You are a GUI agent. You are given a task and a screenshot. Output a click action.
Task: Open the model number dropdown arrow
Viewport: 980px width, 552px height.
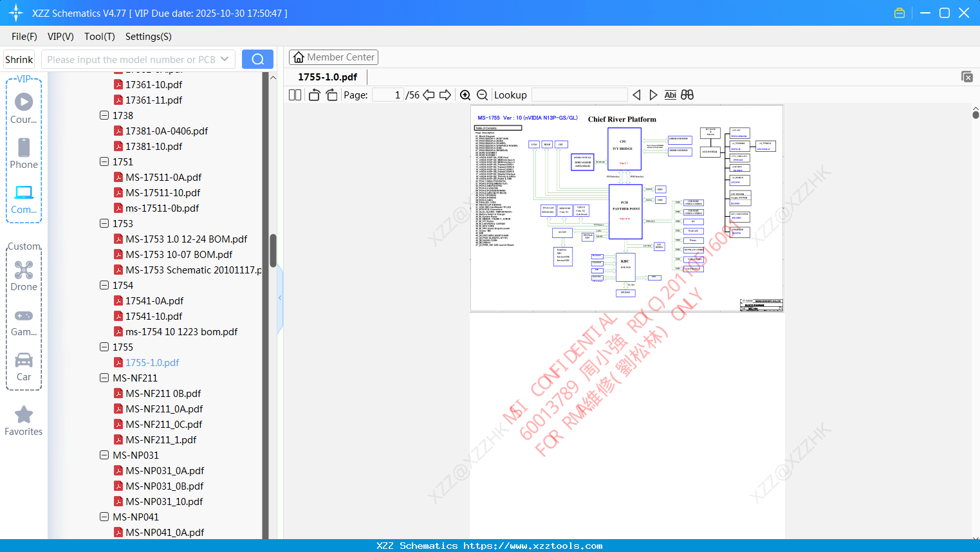(x=225, y=59)
